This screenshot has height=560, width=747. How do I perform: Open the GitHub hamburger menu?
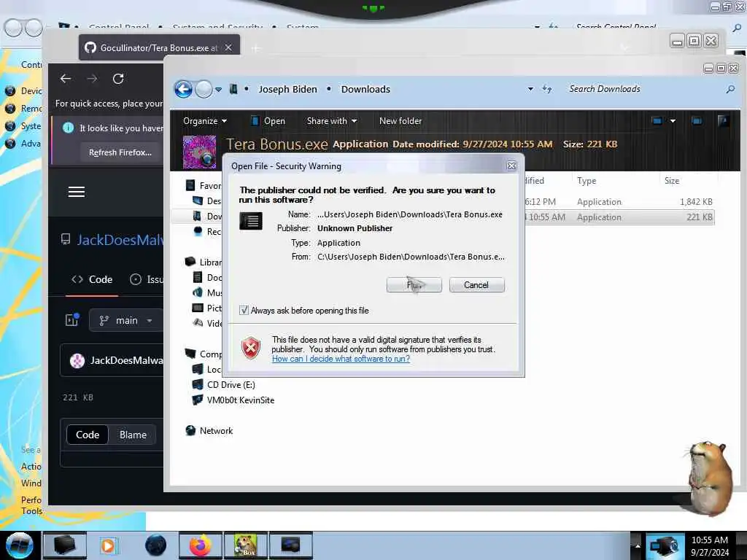point(76,192)
